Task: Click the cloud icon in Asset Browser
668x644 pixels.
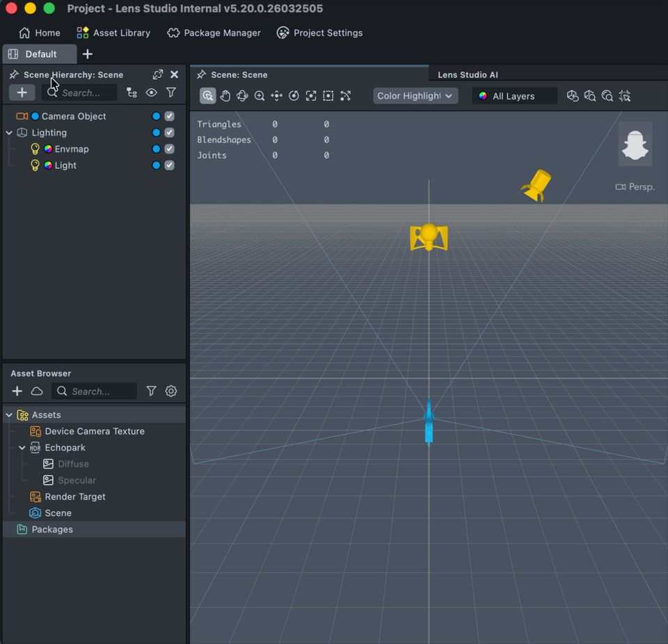Action: coord(37,392)
